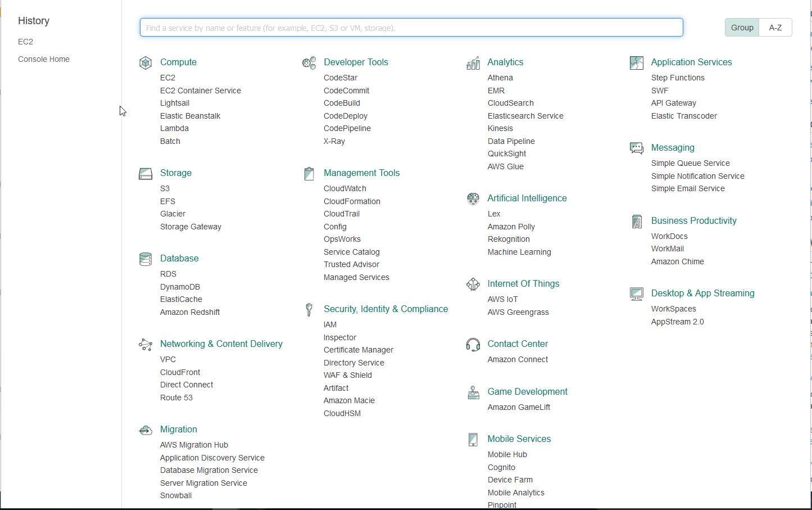Click the Messaging speech bubble icon
The height and width of the screenshot is (510, 812).
coord(637,148)
